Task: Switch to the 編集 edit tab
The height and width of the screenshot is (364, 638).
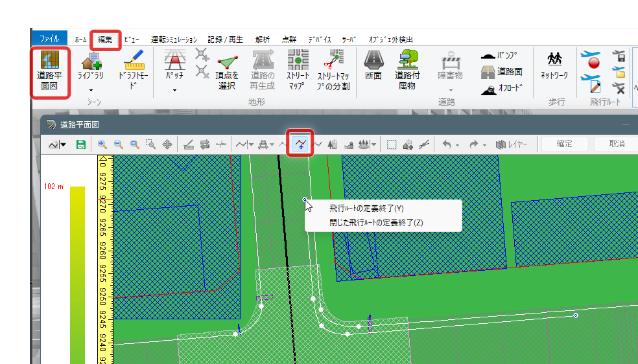Action: [x=105, y=40]
